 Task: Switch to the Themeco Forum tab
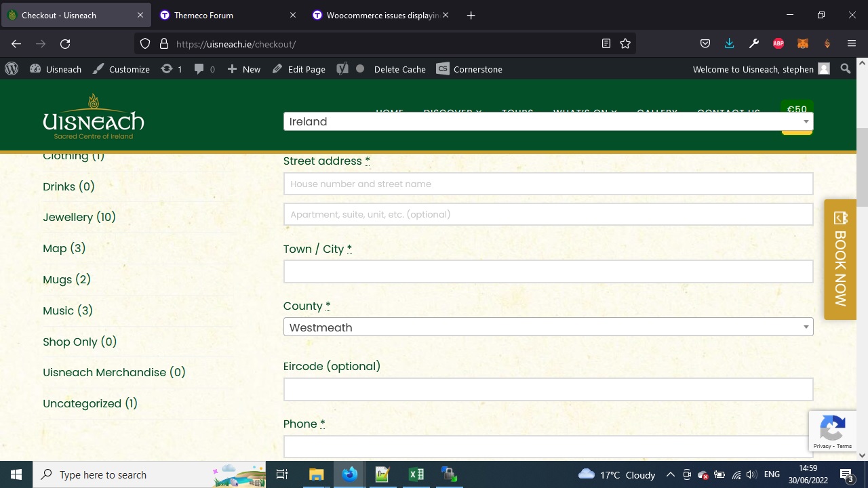point(203,15)
